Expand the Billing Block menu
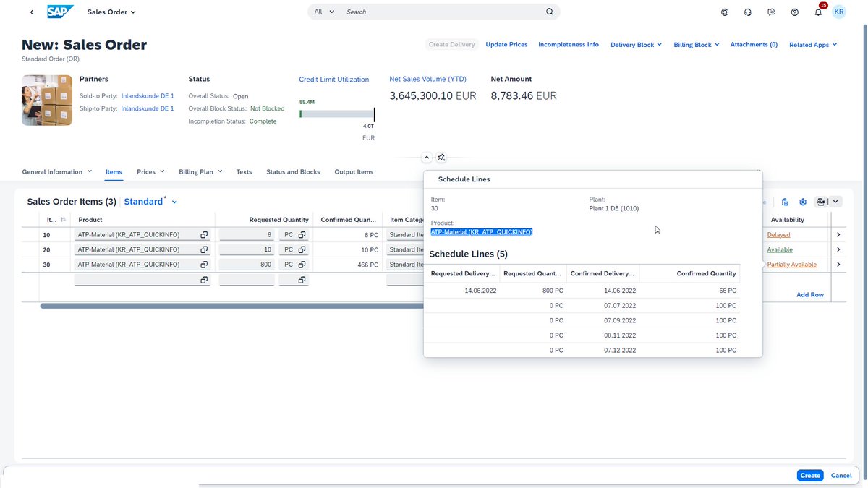The image size is (868, 488). pos(697,45)
